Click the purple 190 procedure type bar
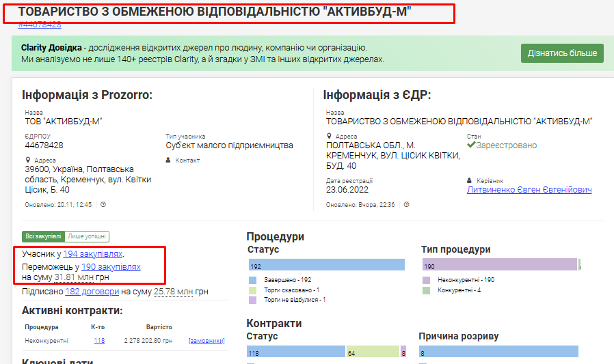 coord(499,266)
